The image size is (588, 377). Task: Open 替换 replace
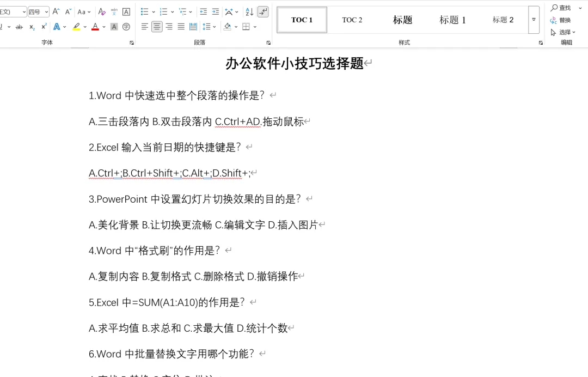(x=561, y=20)
